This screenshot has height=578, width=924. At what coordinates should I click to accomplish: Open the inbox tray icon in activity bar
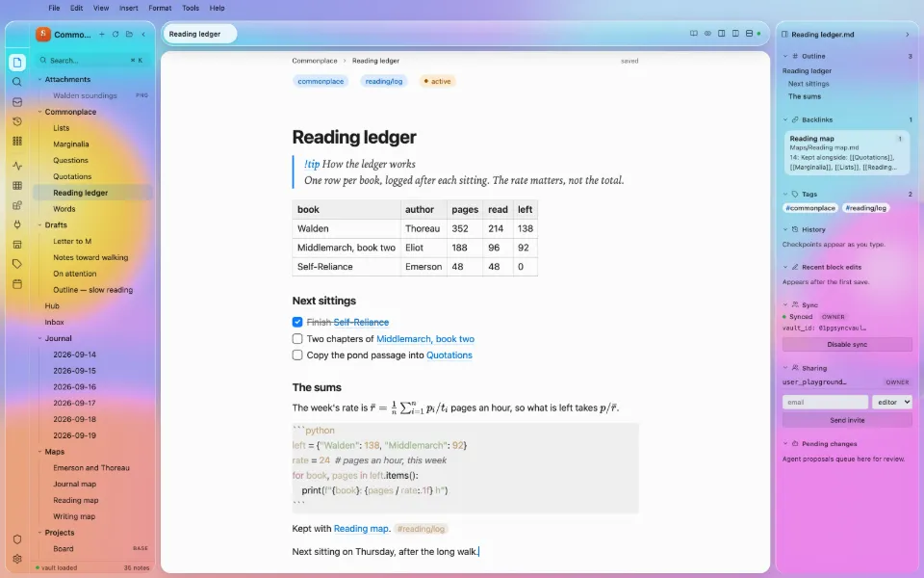(x=17, y=102)
